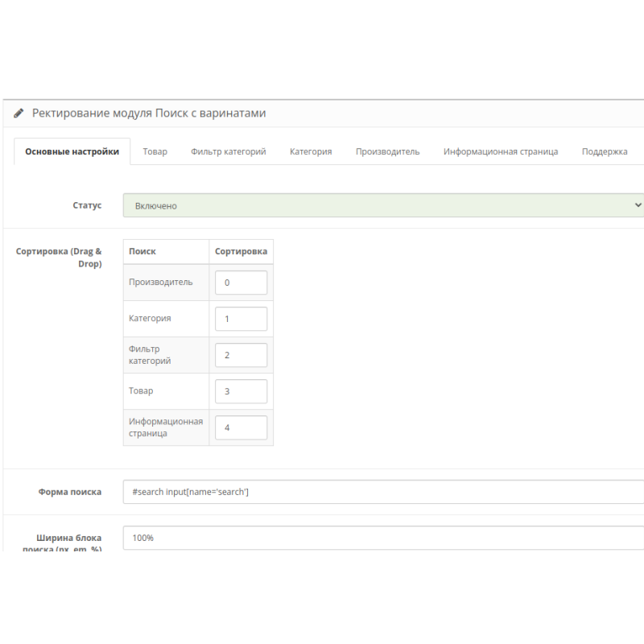
Task: Focus sort field for Информационная страница
Action: [241, 427]
